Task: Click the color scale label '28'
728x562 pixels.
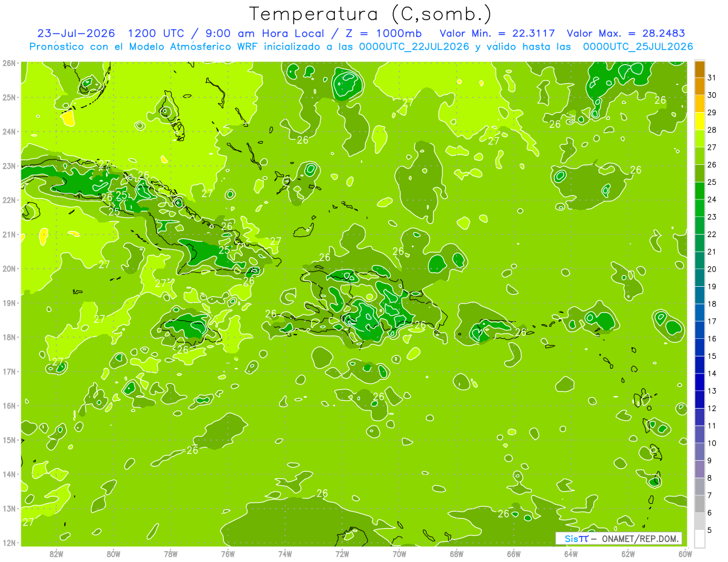Action: (x=712, y=130)
